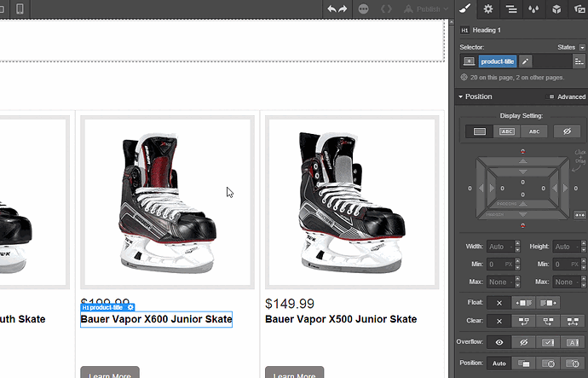
Task: Open the Navigator tab
Action: point(511,9)
